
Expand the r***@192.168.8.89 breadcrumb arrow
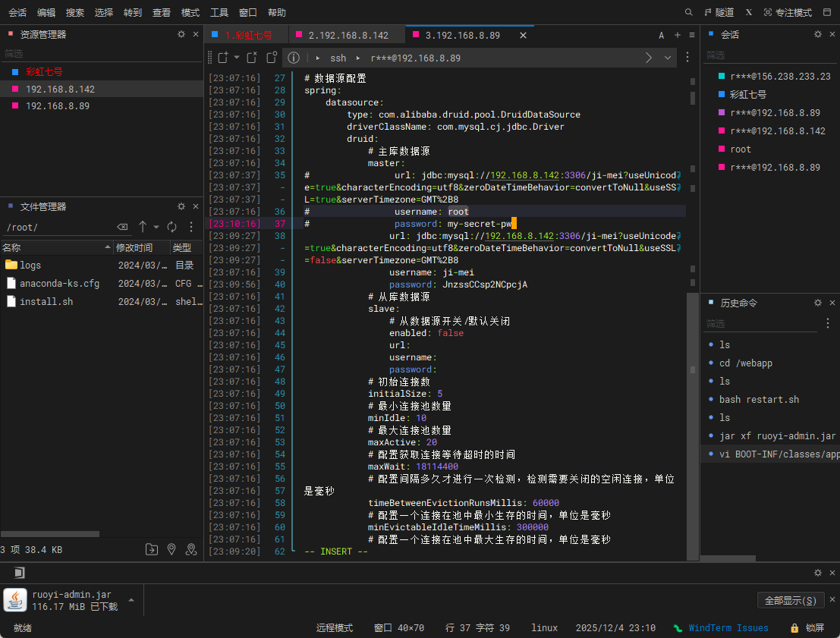coord(358,58)
